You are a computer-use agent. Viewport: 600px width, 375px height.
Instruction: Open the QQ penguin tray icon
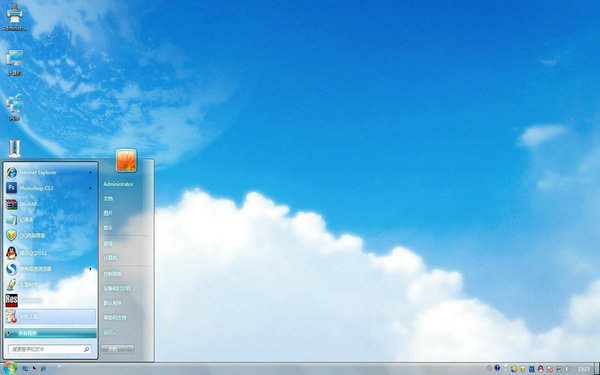[x=541, y=369]
